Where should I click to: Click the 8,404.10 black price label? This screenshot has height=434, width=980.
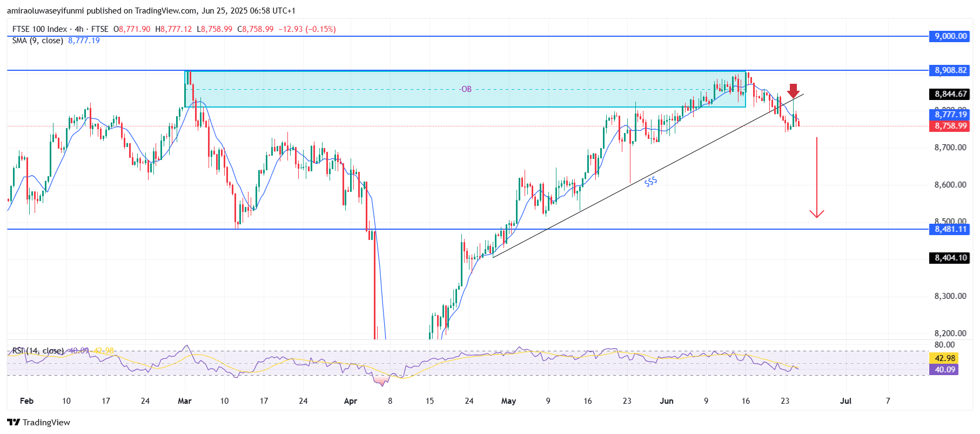(x=950, y=258)
